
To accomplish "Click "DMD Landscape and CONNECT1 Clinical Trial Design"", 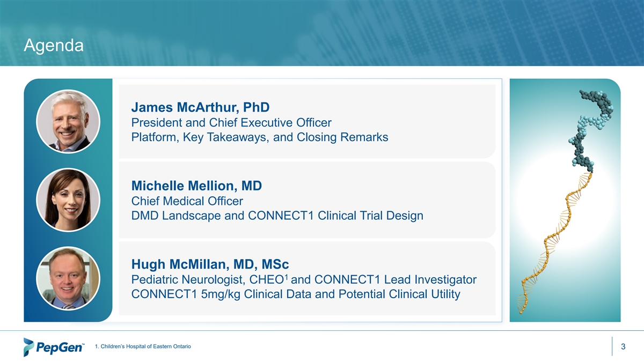I will pos(277,216).
